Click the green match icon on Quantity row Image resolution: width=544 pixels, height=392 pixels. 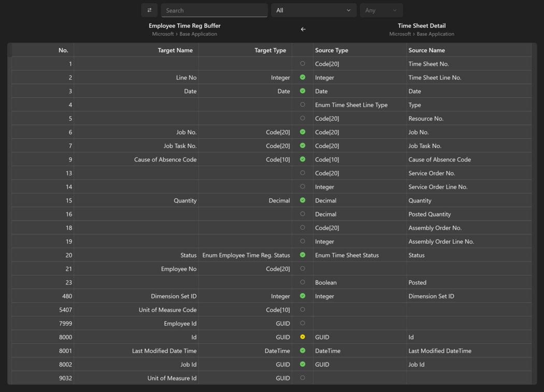(x=303, y=200)
